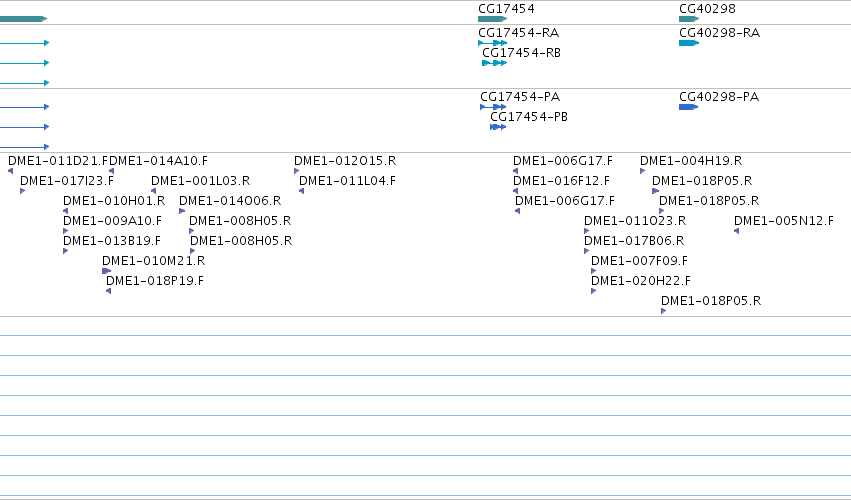Viewport: 851px width, 500px height.
Task: Click the DME1-005N12.F marker arrow
Action: [x=736, y=231]
